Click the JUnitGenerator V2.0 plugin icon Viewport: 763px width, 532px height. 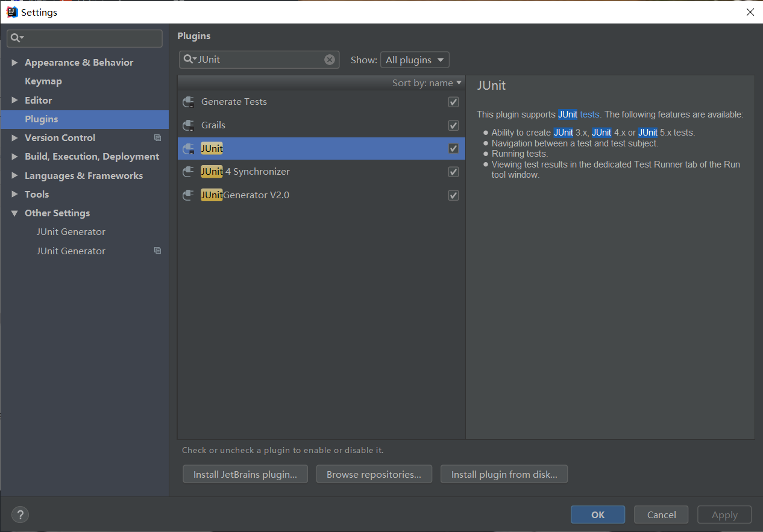(x=188, y=195)
